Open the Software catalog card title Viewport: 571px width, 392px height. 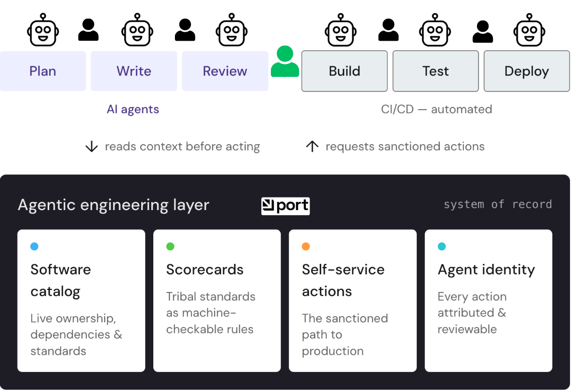[x=61, y=280]
